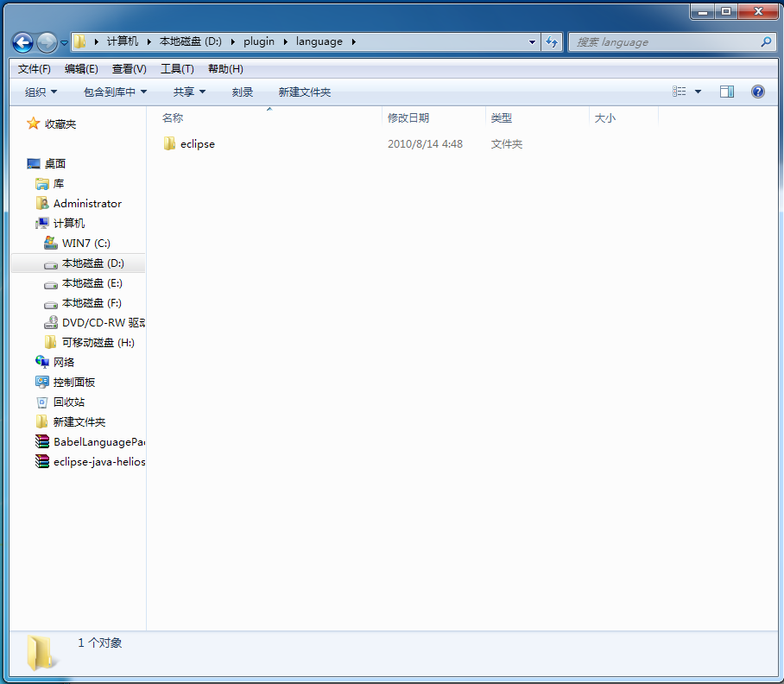Click the 新建文件夹 toolbar button
Viewport: 784px width, 684px height.
(x=305, y=92)
